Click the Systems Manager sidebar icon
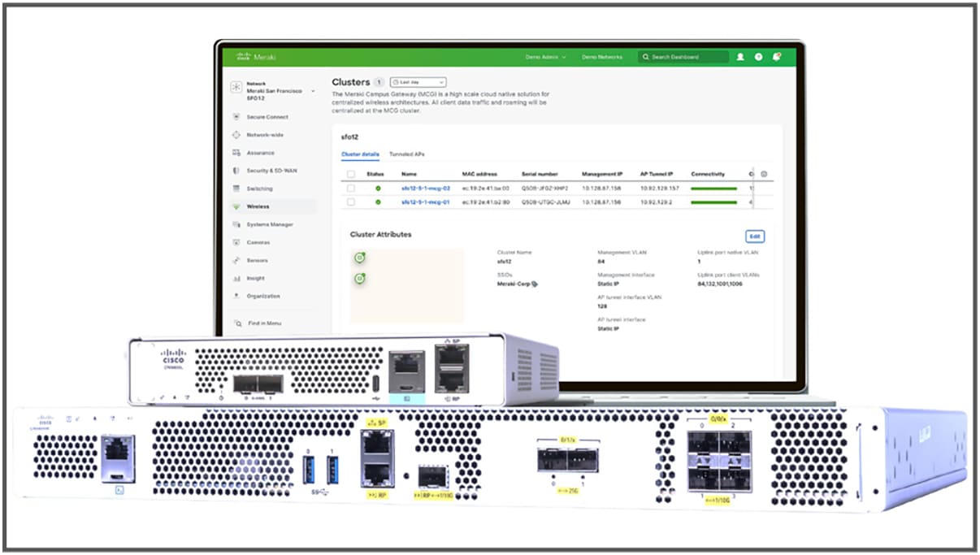Screen dimensions: 980x555 coord(236,224)
